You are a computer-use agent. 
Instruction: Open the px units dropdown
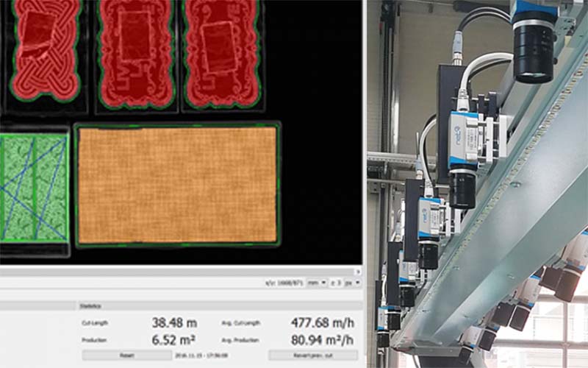pyautogui.click(x=353, y=283)
